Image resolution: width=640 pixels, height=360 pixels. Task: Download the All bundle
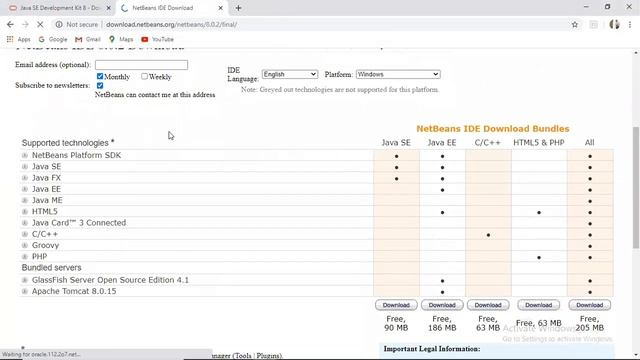point(589,305)
